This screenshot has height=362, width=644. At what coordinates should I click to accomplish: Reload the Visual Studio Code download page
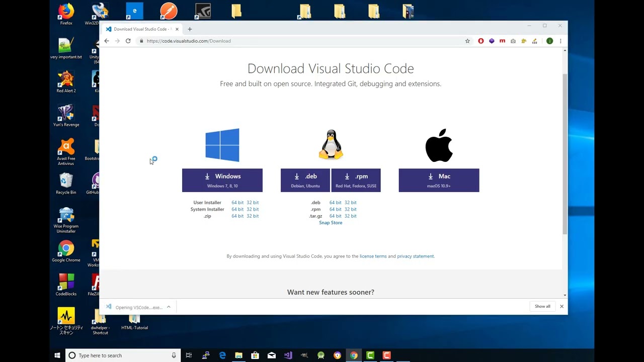[128, 41]
